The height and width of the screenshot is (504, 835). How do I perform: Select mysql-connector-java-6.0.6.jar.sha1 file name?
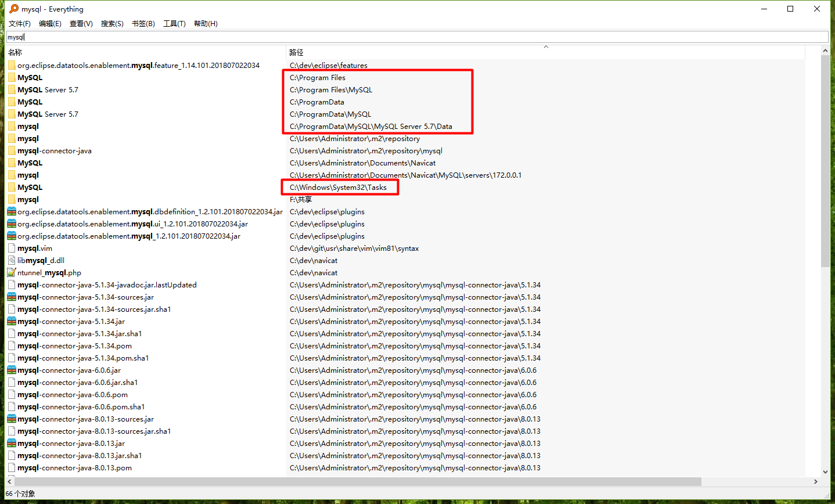(78, 382)
